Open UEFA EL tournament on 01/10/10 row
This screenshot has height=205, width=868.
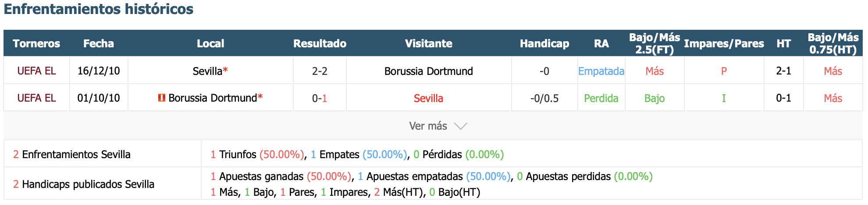click(37, 98)
